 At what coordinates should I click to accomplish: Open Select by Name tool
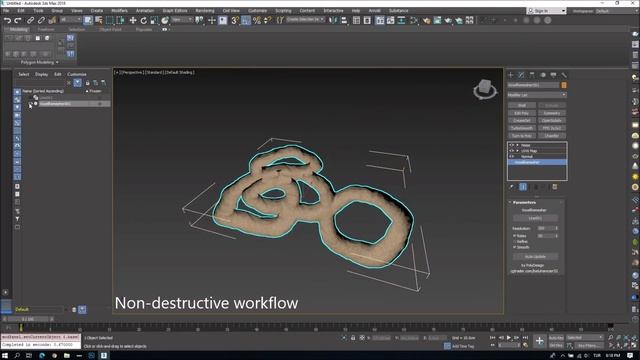click(99, 20)
